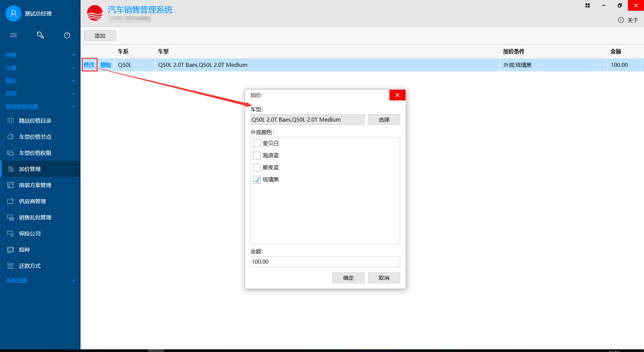Click the 精品价格目录 sidebar icon

coord(10,121)
